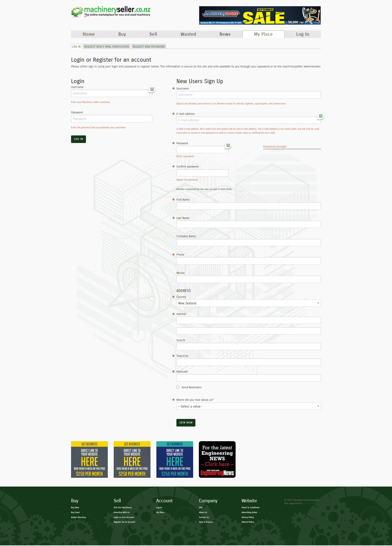Open the Terms & Conditions footer link
392x546 pixels.
(x=250, y=507)
